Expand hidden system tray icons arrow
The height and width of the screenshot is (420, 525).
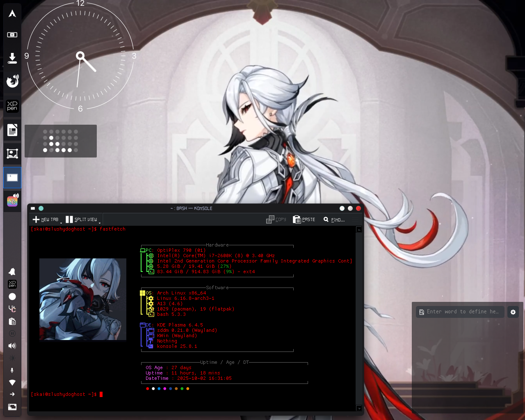click(12, 394)
